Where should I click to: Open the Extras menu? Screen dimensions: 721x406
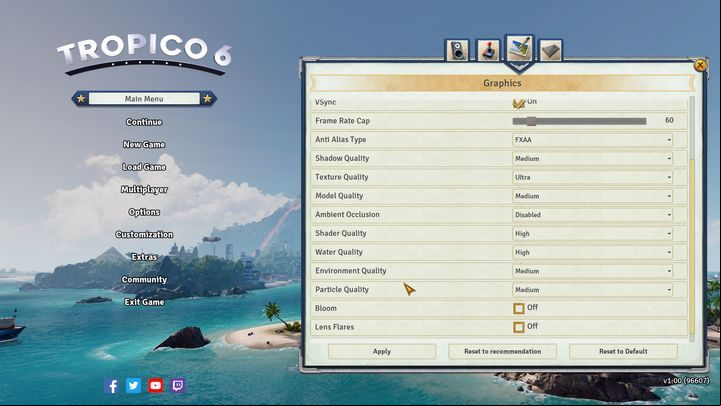click(144, 257)
